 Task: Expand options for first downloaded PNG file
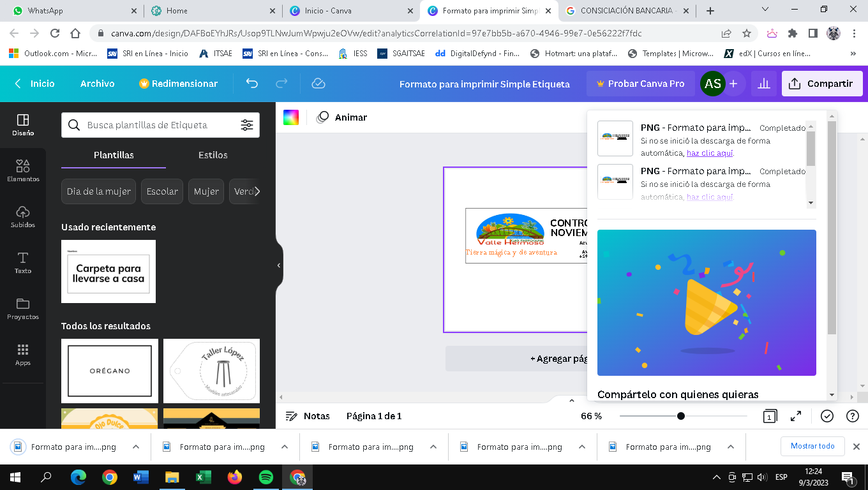point(136,447)
